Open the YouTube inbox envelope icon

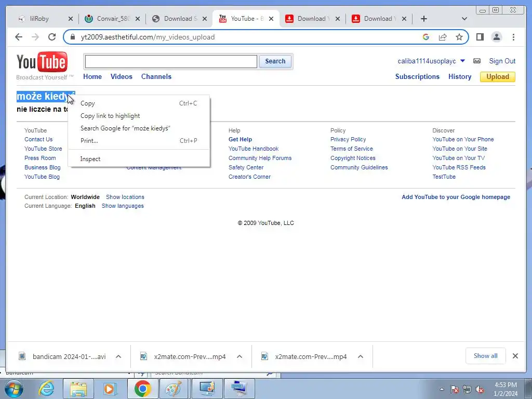tap(477, 61)
